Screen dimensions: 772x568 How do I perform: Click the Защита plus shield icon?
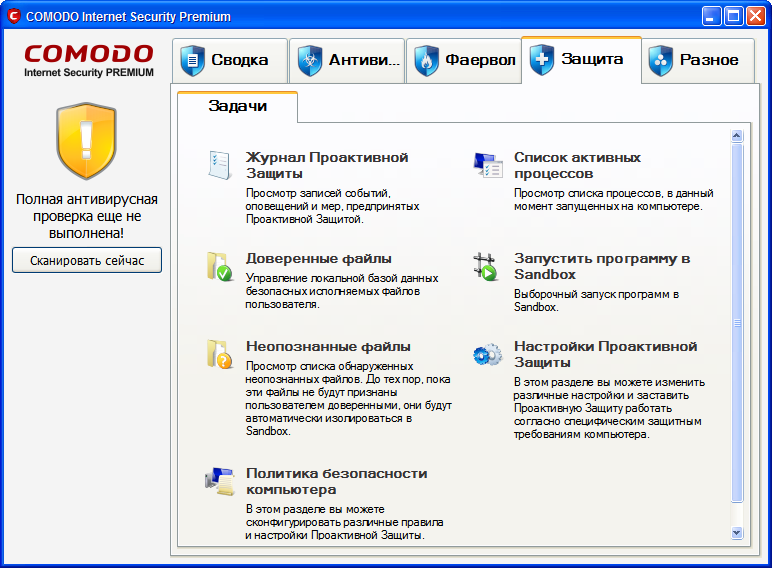(x=542, y=60)
